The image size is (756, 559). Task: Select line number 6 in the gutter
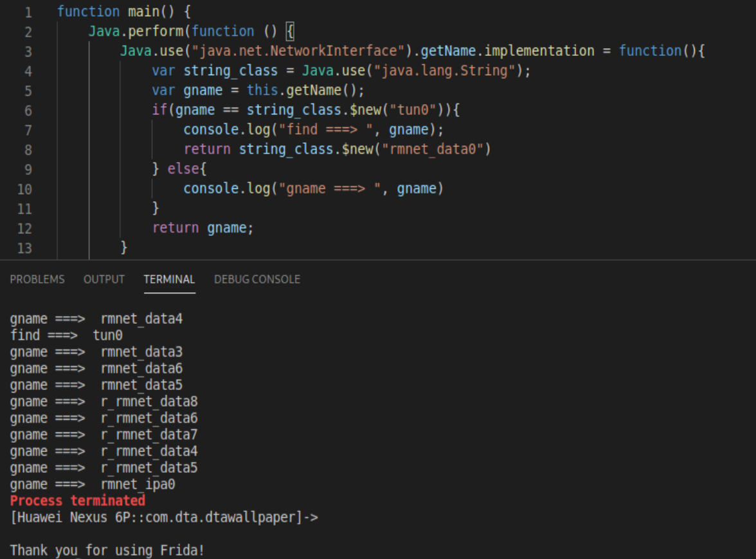(28, 111)
